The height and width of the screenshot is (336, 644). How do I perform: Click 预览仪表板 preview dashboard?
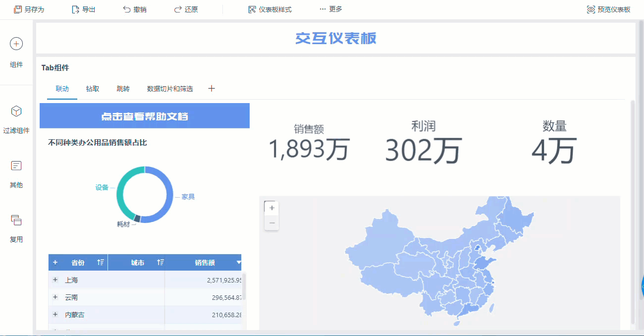(x=609, y=9)
